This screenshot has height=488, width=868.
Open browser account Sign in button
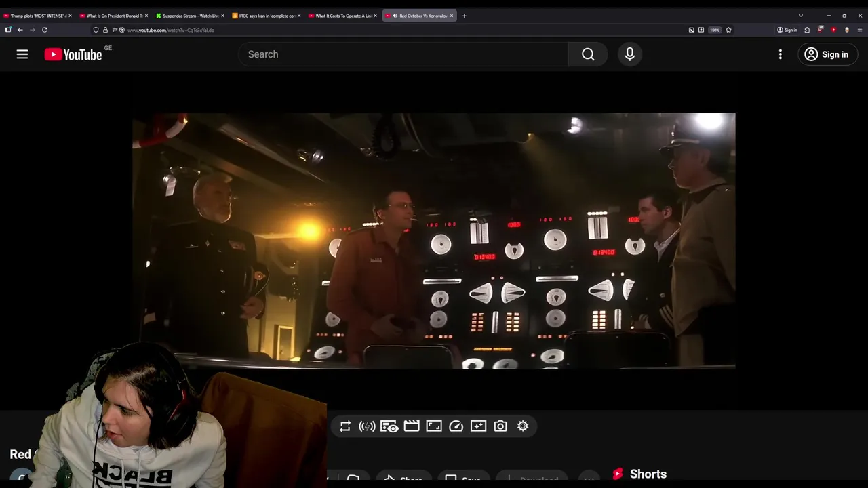[x=787, y=30]
